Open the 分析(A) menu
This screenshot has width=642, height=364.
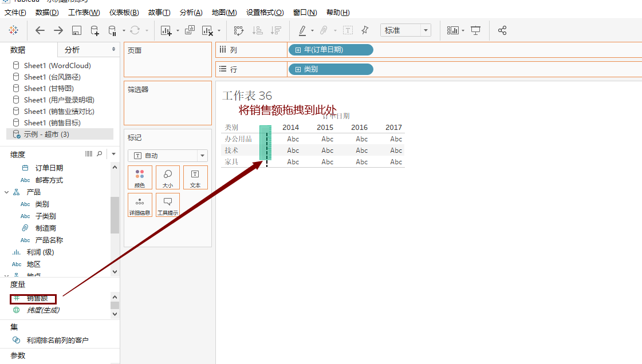pos(191,12)
